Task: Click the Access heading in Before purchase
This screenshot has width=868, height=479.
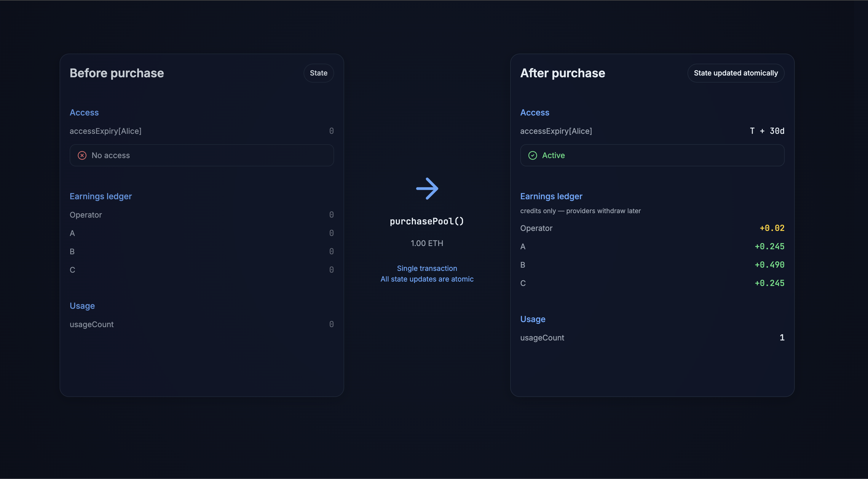Action: (x=84, y=112)
